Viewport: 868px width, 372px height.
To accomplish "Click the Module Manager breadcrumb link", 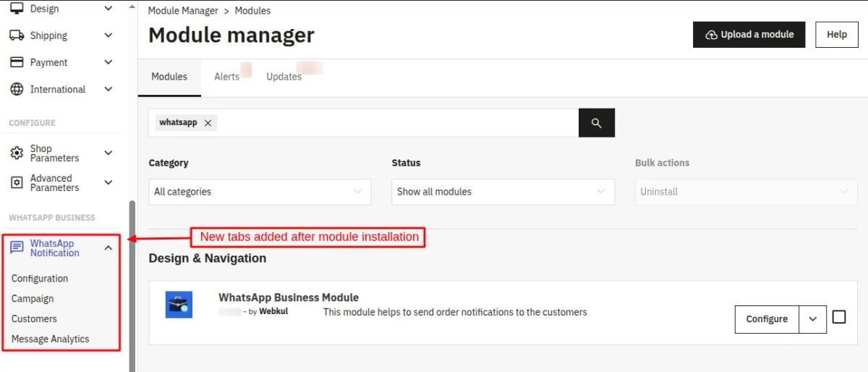I will click(183, 11).
